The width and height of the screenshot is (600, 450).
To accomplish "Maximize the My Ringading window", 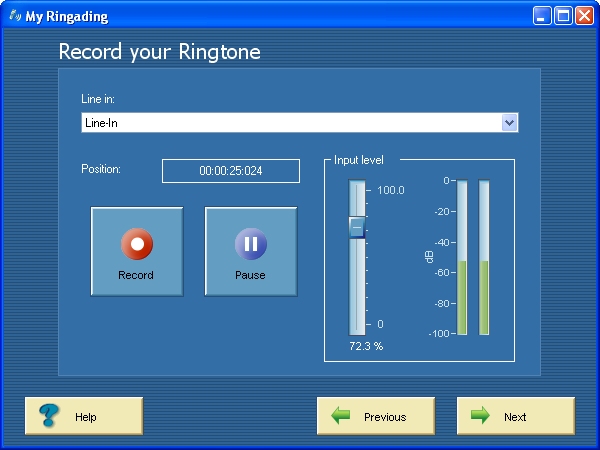I will pyautogui.click(x=563, y=16).
